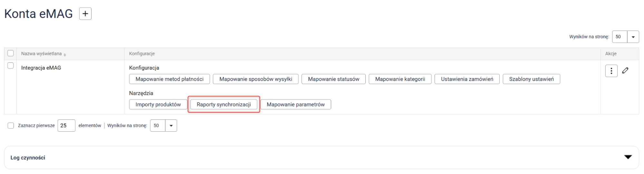Click the Raporty synchronizacji button
This screenshot has width=644, height=174.
(224, 105)
